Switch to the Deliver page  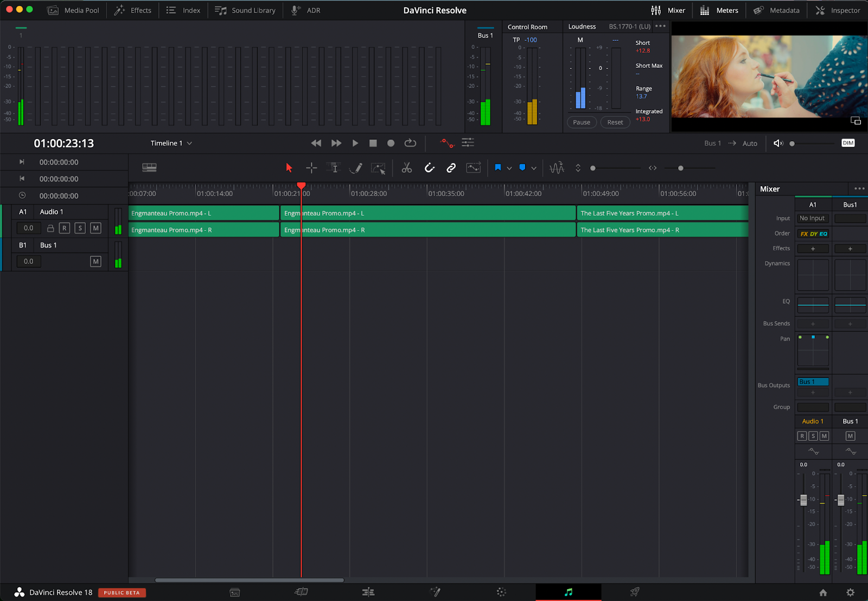(634, 592)
